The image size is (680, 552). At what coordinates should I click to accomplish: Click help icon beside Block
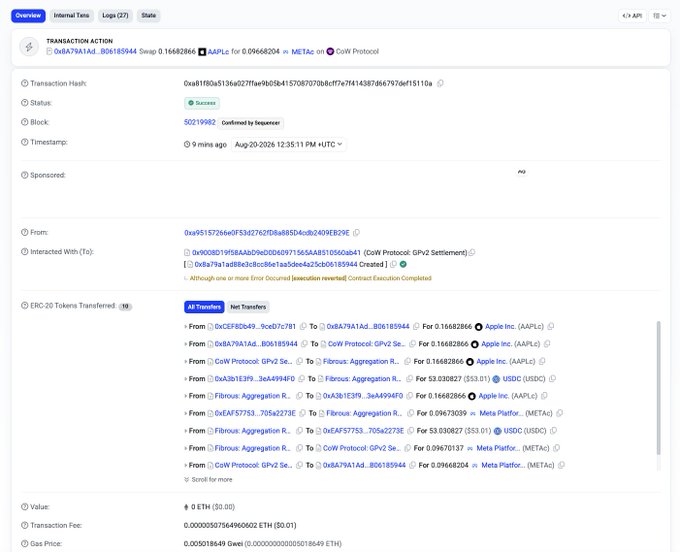click(x=25, y=122)
